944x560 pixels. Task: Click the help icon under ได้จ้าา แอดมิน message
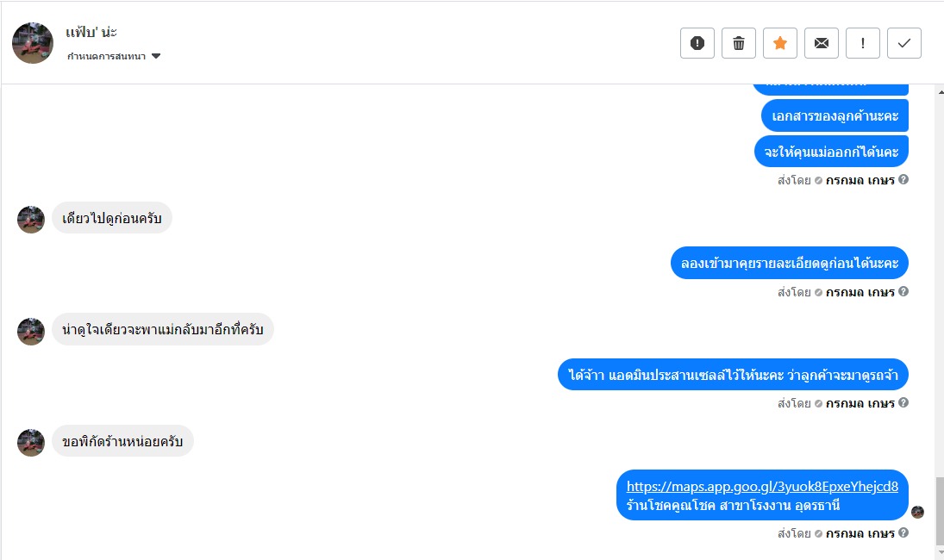903,403
